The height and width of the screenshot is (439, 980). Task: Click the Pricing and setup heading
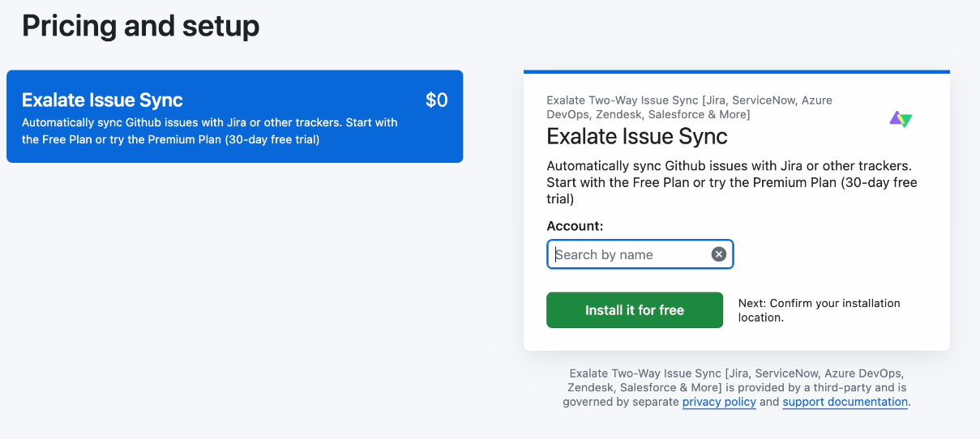(141, 26)
